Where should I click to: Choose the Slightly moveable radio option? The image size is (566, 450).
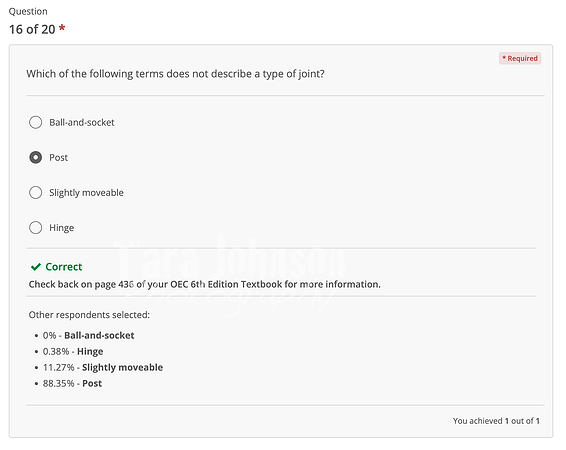coord(35,192)
